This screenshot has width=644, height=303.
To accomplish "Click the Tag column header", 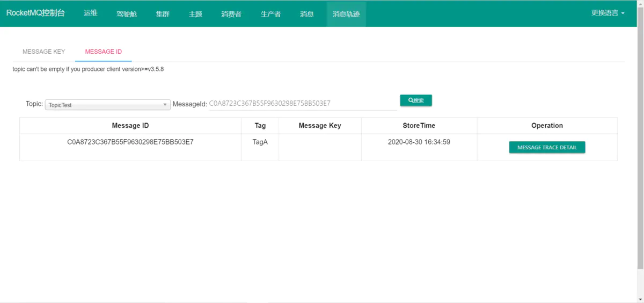I will (260, 126).
